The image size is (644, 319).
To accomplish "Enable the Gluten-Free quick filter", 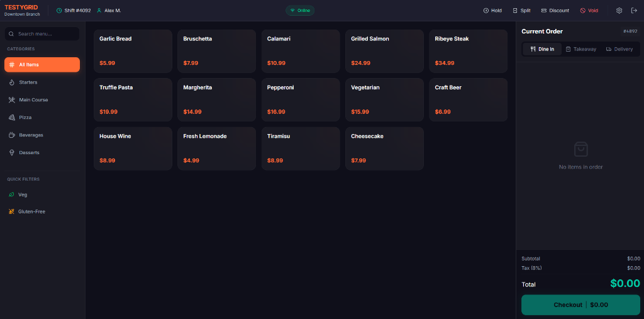I will coord(42,211).
